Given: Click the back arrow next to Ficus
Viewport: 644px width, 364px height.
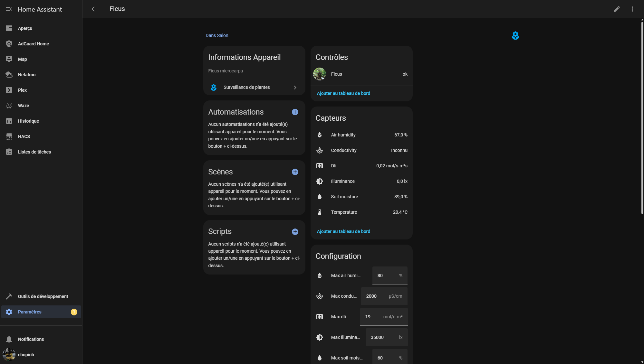Looking at the screenshot, I should 94,9.
